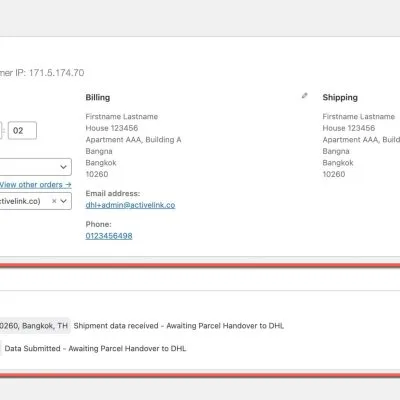This screenshot has width=400, height=400.
Task: Clear selected customer with the × icon
Action: coord(54,201)
